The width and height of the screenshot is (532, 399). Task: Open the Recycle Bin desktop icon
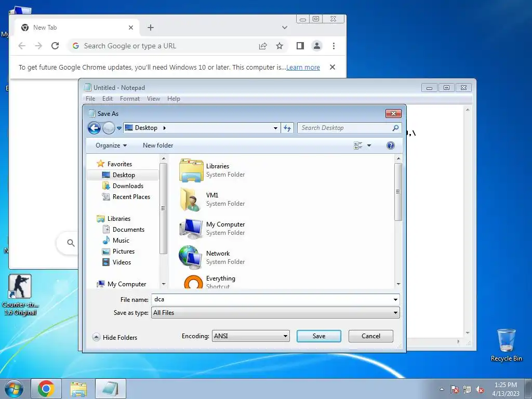pyautogui.click(x=506, y=345)
